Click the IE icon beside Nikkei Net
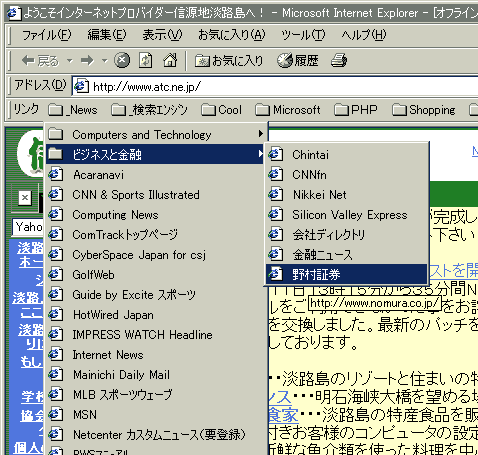The image size is (478, 455). [x=276, y=194]
